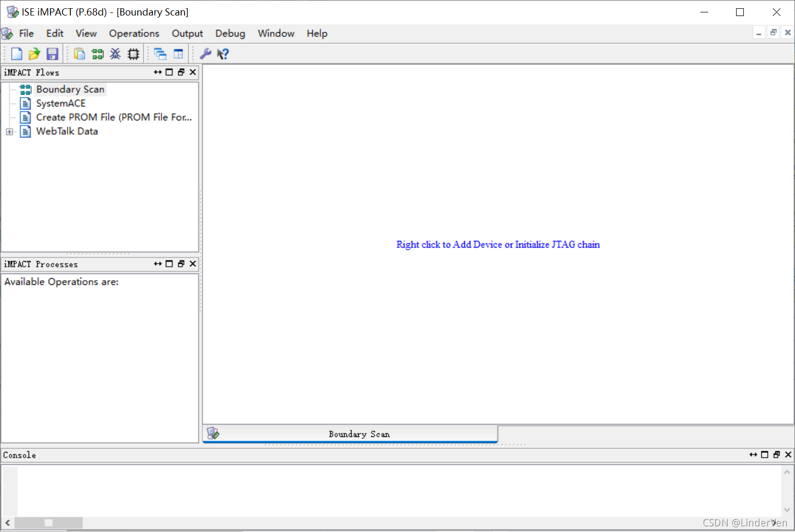
Task: Close the inner Boundary Scan document window
Action: coord(788,33)
